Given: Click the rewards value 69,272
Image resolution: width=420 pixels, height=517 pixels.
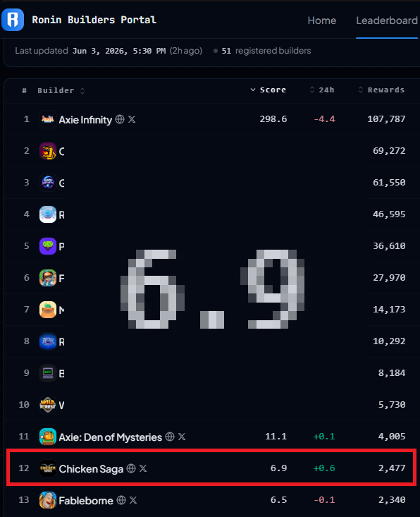Looking at the screenshot, I should (x=389, y=151).
